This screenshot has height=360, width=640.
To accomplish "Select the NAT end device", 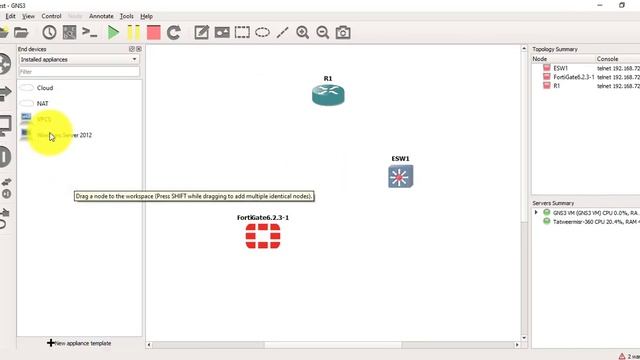I will tap(42, 104).
